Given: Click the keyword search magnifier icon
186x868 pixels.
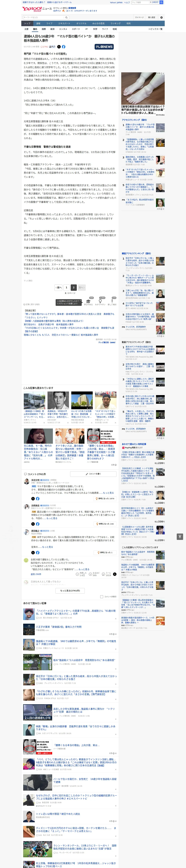Looking at the screenshot, I should tap(66, 18).
